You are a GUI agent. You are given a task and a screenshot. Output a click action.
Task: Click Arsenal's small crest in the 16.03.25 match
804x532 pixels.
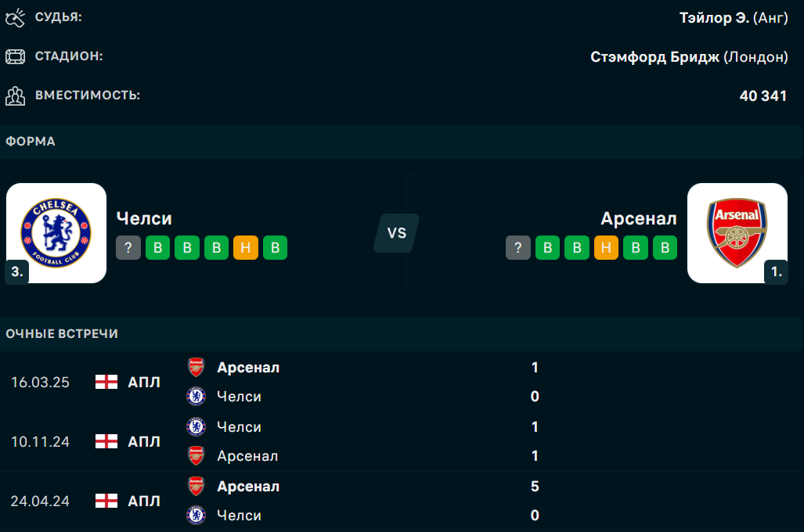(196, 368)
